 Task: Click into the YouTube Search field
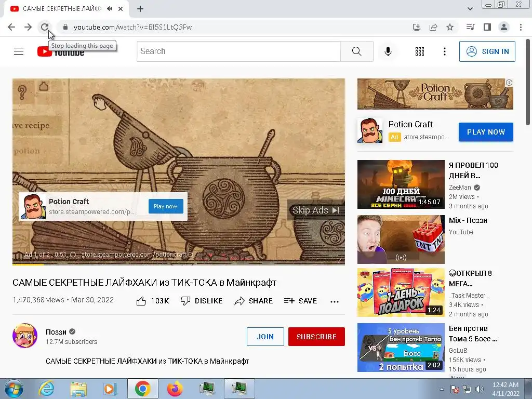pos(238,51)
